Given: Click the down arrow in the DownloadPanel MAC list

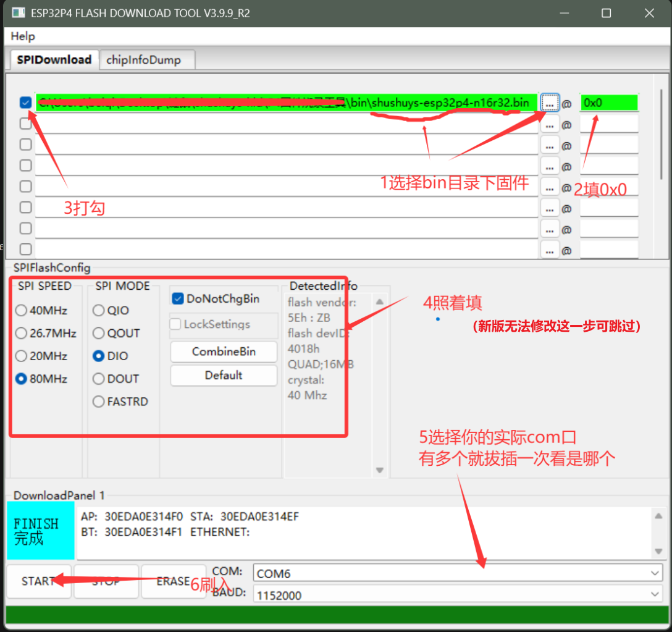Looking at the screenshot, I should [658, 552].
